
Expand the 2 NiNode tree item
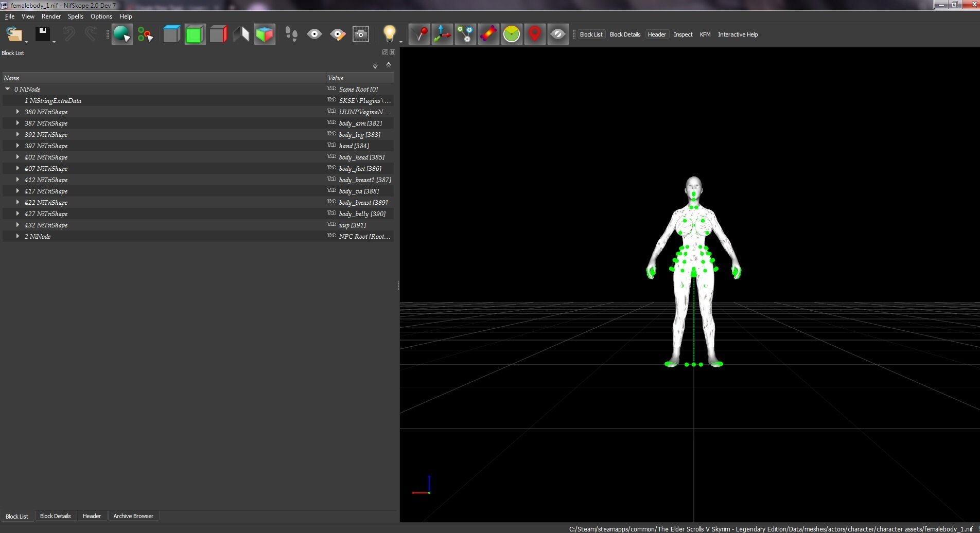pyautogui.click(x=17, y=236)
